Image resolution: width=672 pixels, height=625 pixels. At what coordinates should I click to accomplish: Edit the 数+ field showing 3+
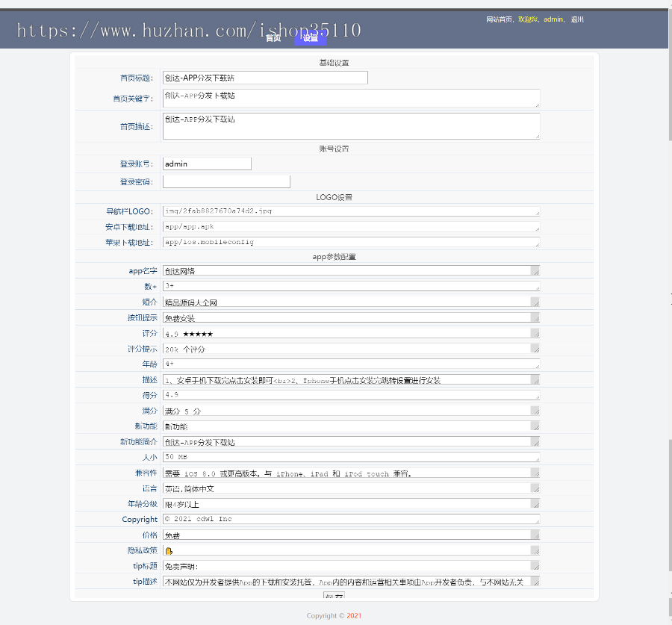pyautogui.click(x=351, y=286)
